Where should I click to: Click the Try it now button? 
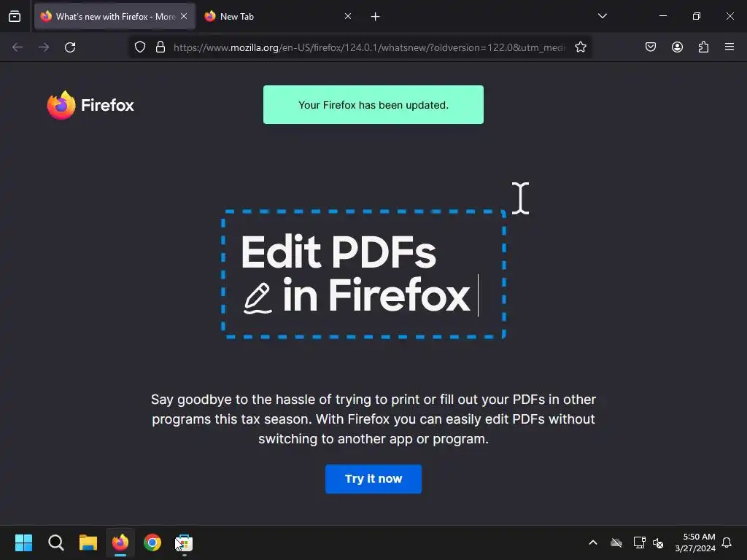click(373, 478)
